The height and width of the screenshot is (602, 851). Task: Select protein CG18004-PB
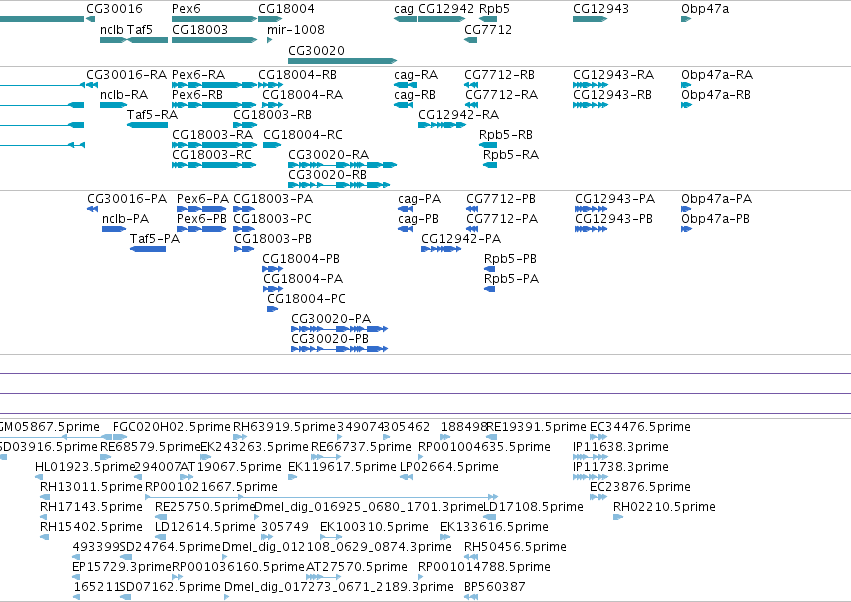coord(301,259)
